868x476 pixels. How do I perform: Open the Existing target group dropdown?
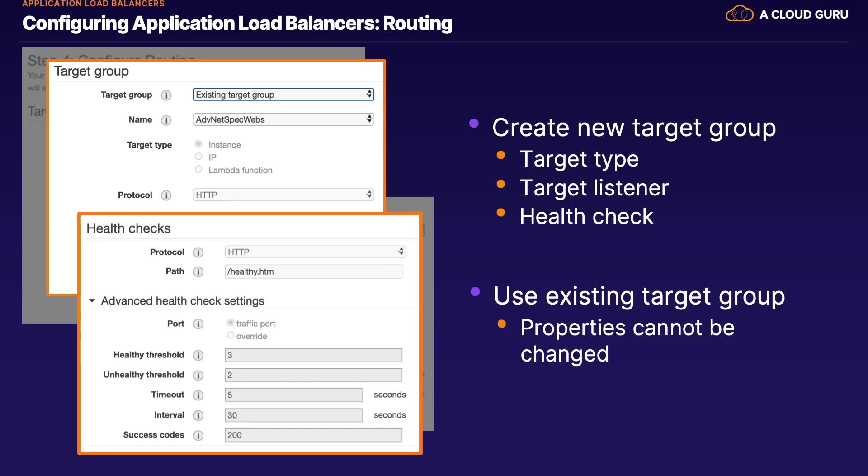(283, 94)
